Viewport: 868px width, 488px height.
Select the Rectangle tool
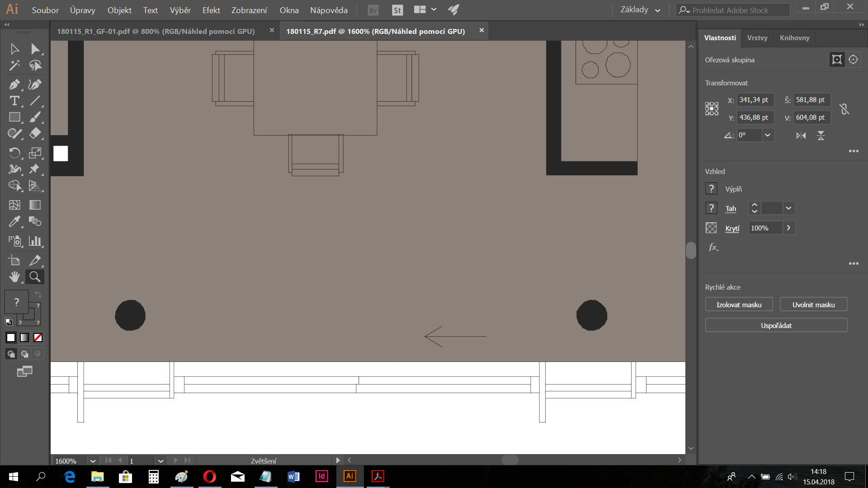coord(14,117)
